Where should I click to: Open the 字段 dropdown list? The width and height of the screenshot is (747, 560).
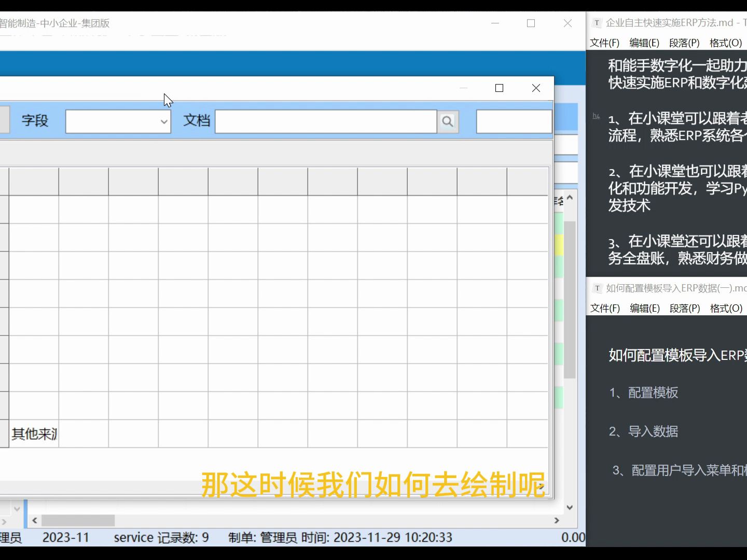point(163,121)
